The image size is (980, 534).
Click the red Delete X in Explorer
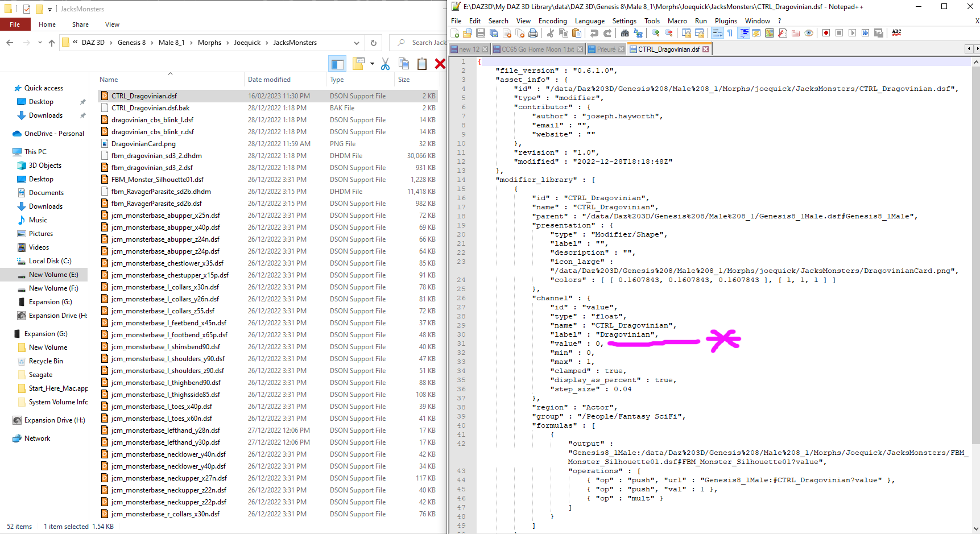click(440, 64)
